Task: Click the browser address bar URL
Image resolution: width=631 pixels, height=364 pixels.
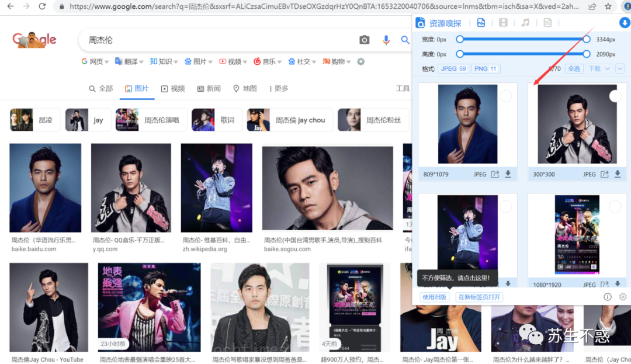Action: pyautogui.click(x=324, y=6)
